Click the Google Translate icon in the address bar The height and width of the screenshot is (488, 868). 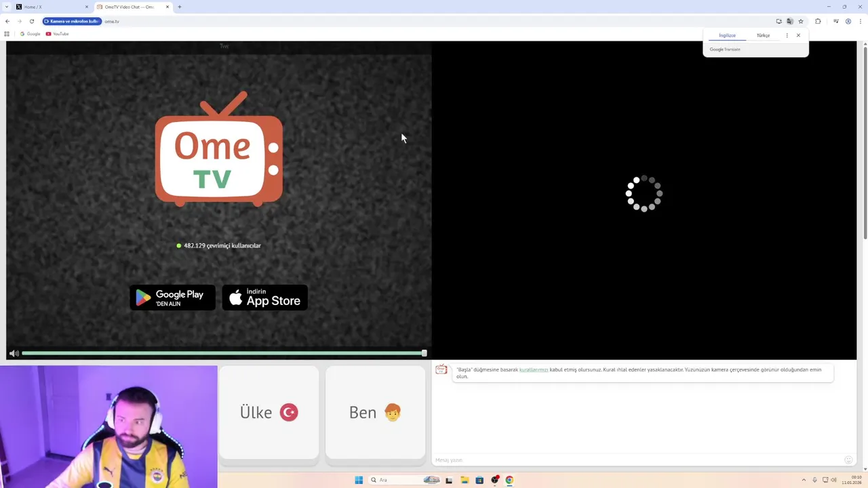(x=790, y=21)
